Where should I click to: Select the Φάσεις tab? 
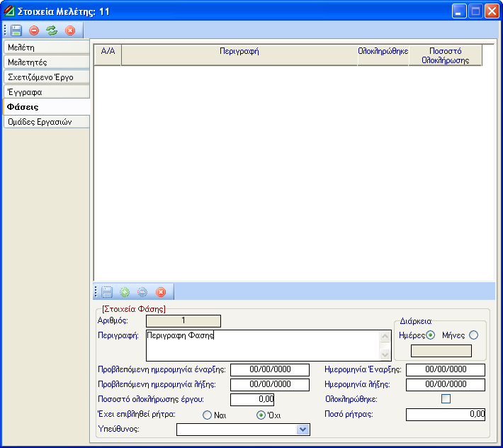click(x=47, y=107)
